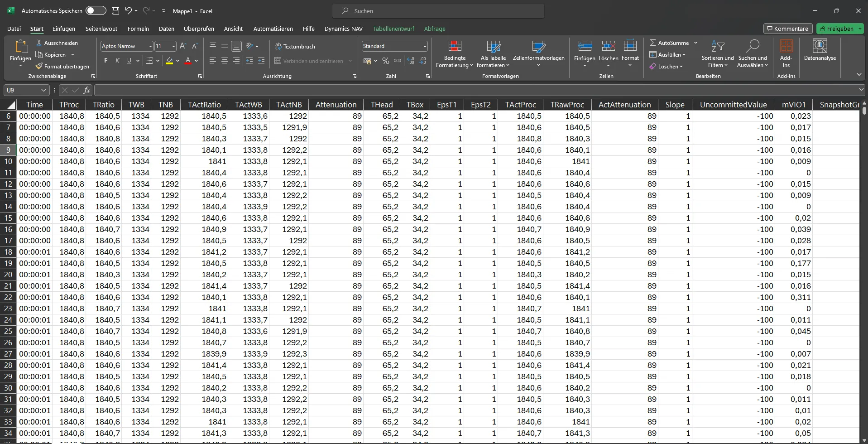Viewport: 868px width, 444px height.
Task: Toggle bold formatting (F)
Action: coord(106,61)
